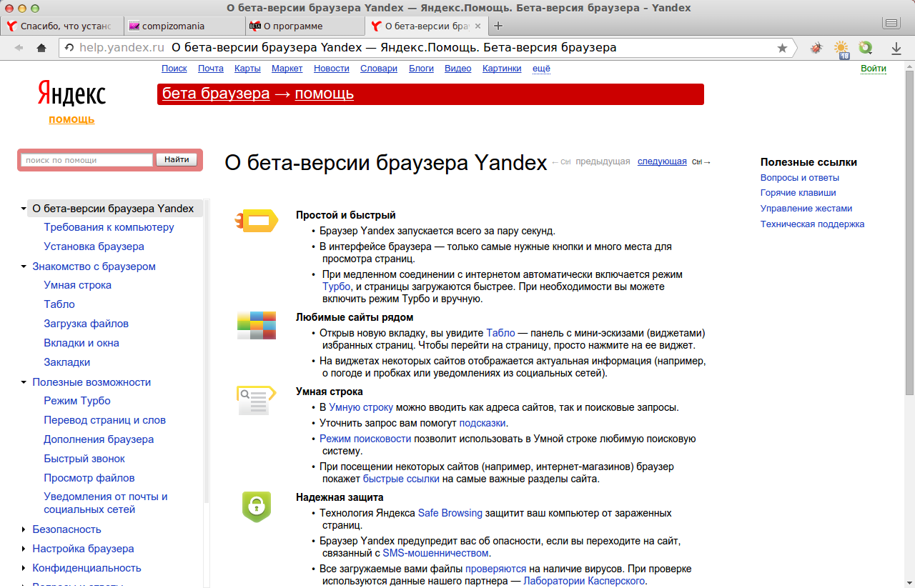915x588 pixels.
Task: Click the ladybug icon in the toolbar
Action: [816, 48]
